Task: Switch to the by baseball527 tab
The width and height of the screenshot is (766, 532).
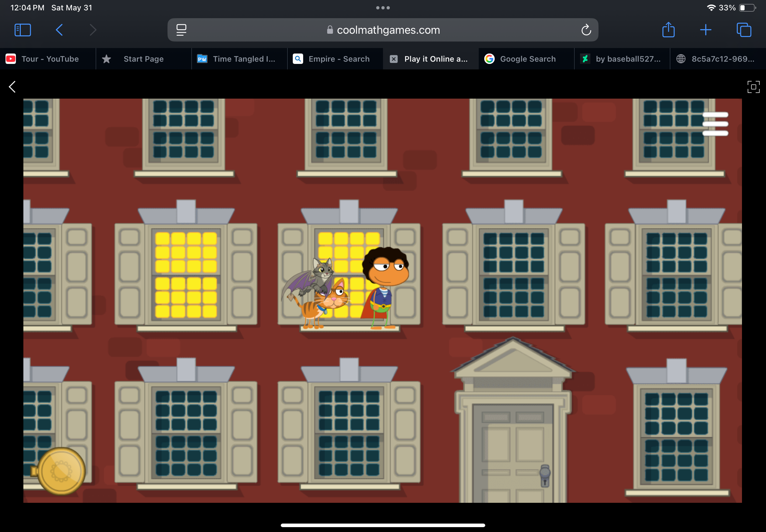Action: coord(622,59)
